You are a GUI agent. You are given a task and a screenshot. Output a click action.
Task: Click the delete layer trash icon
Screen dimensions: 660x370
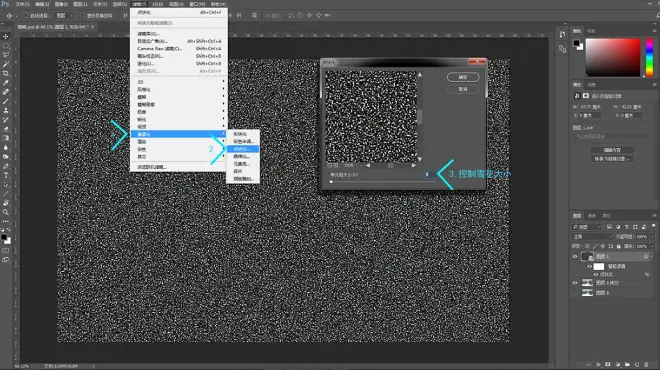pyautogui.click(x=646, y=365)
